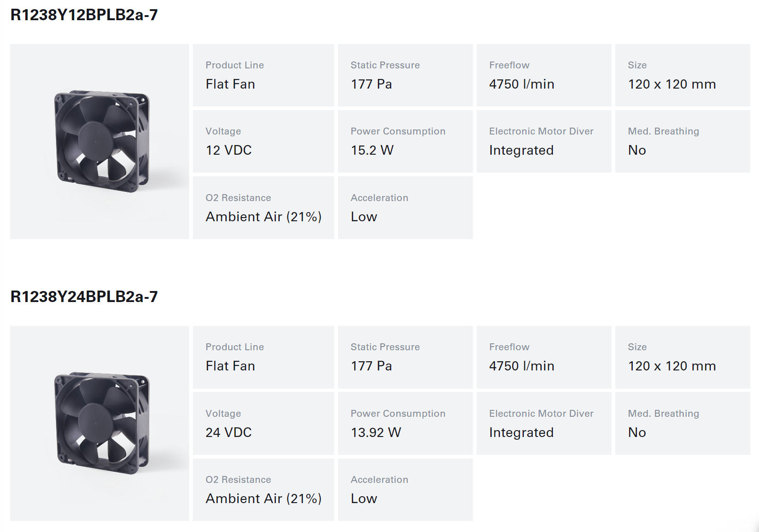Screen dimensions: 759x532
Task: Click second product's Acceleration Low cell
Action: click(x=405, y=490)
